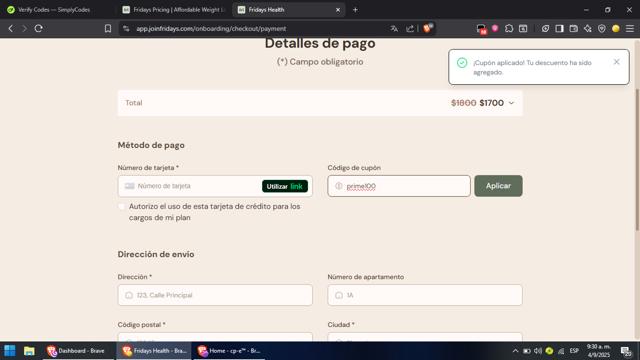Screen dimensions: 640x360
Task: Expand the Total price breakdown chevron
Action: (511, 103)
